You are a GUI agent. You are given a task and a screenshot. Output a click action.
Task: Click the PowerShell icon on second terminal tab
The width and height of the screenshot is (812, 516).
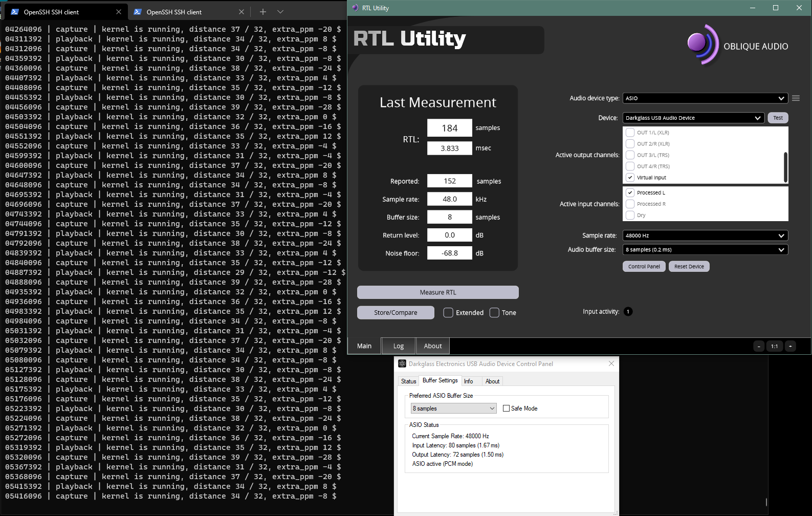138,12
